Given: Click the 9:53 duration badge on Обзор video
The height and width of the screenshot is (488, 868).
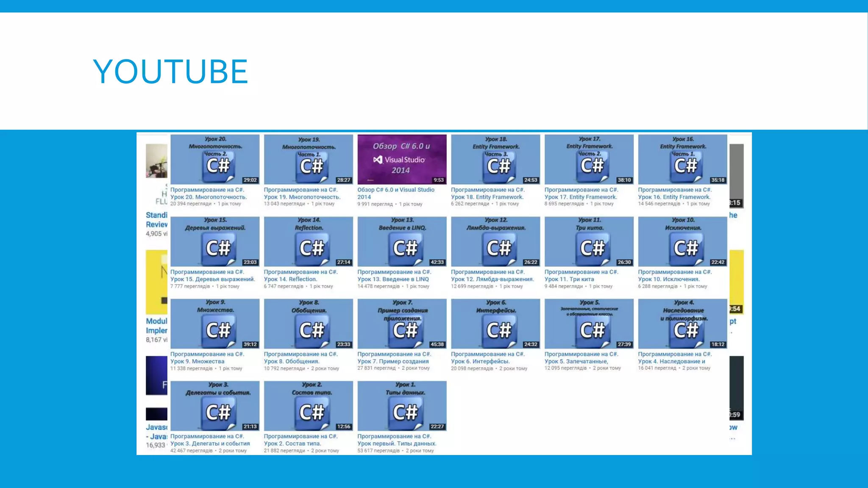Looking at the screenshot, I should tap(439, 180).
